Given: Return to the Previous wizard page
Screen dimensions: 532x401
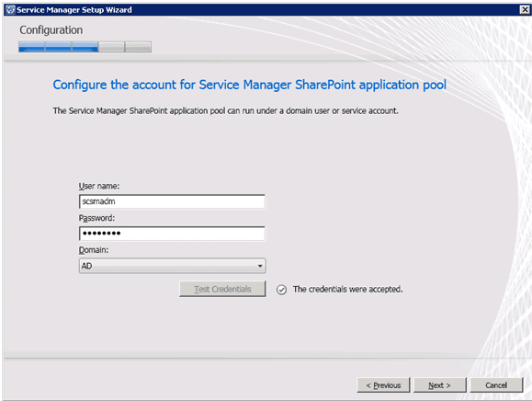Looking at the screenshot, I should 383,385.
